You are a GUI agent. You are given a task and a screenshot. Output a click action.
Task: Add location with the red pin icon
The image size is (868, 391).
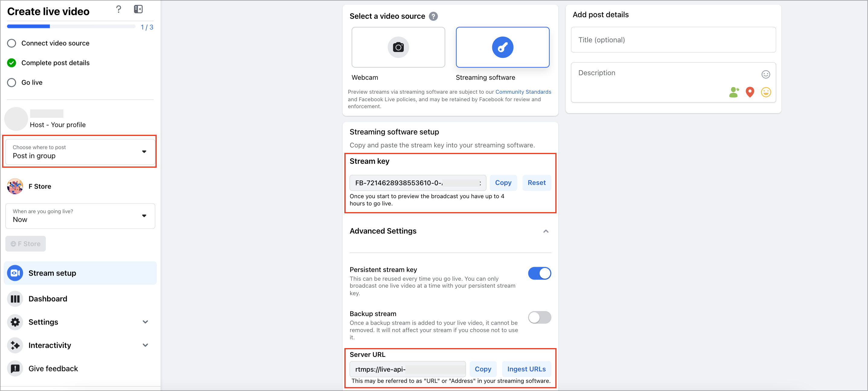click(750, 92)
